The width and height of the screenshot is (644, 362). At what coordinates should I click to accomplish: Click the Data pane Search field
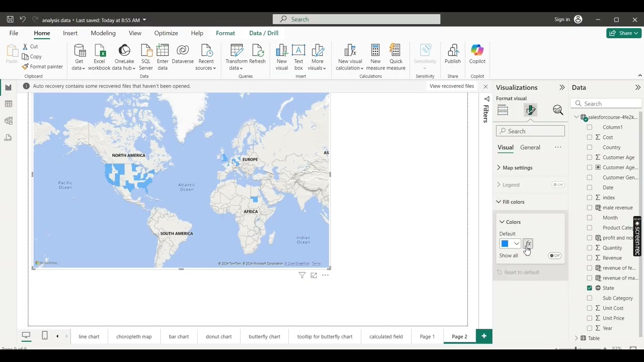pyautogui.click(x=606, y=104)
